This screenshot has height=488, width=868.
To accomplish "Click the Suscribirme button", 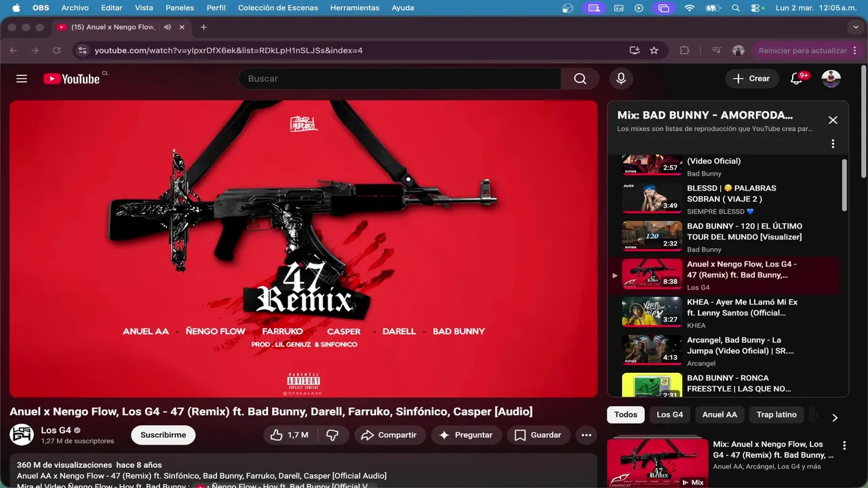I will (x=163, y=435).
